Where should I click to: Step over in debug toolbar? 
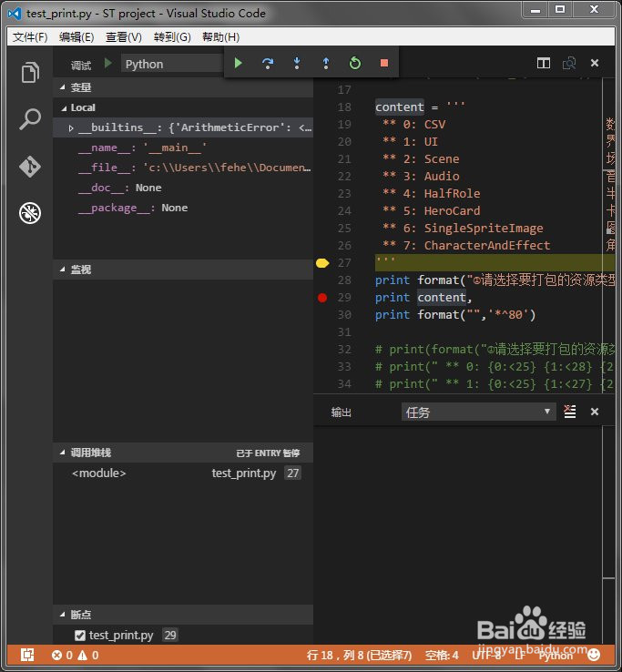268,64
